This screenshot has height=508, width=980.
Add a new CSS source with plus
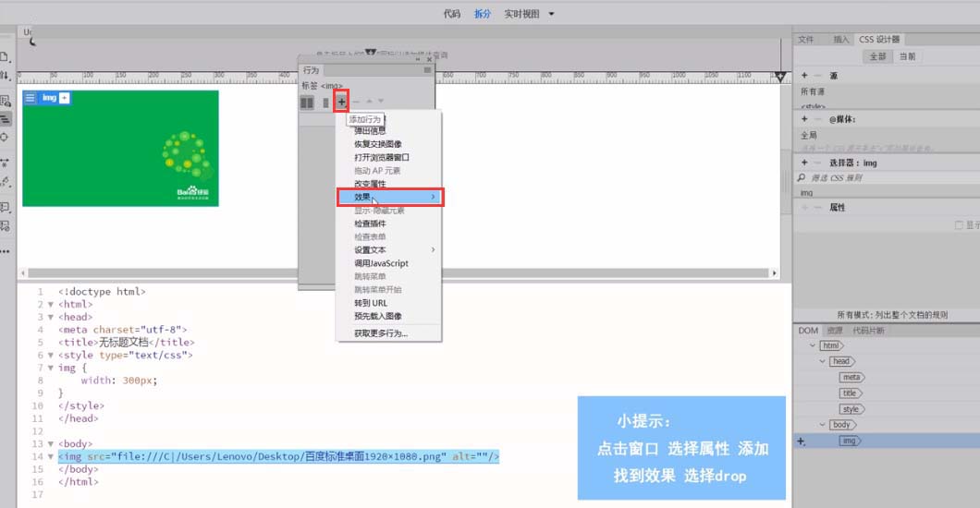[804, 76]
